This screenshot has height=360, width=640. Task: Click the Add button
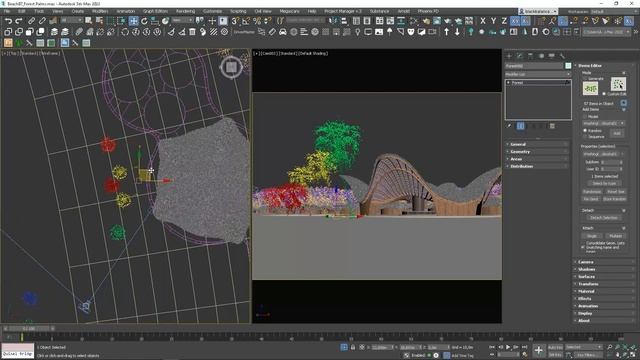tap(617, 133)
